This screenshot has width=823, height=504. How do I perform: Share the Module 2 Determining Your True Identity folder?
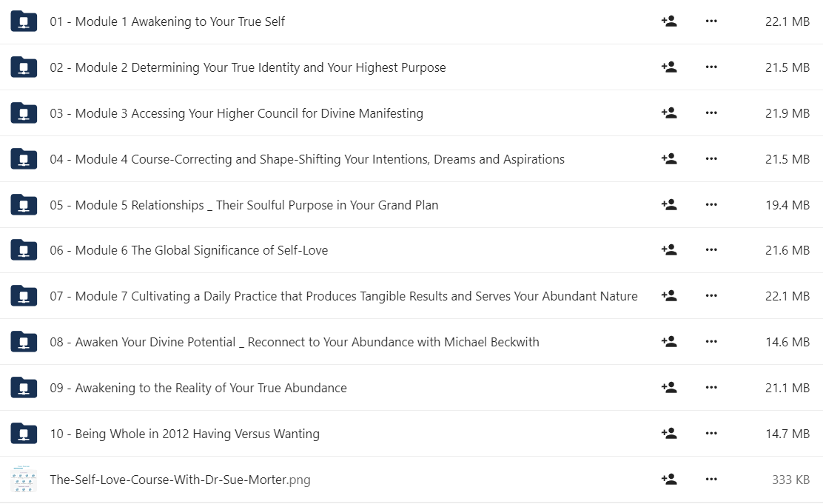(x=669, y=67)
